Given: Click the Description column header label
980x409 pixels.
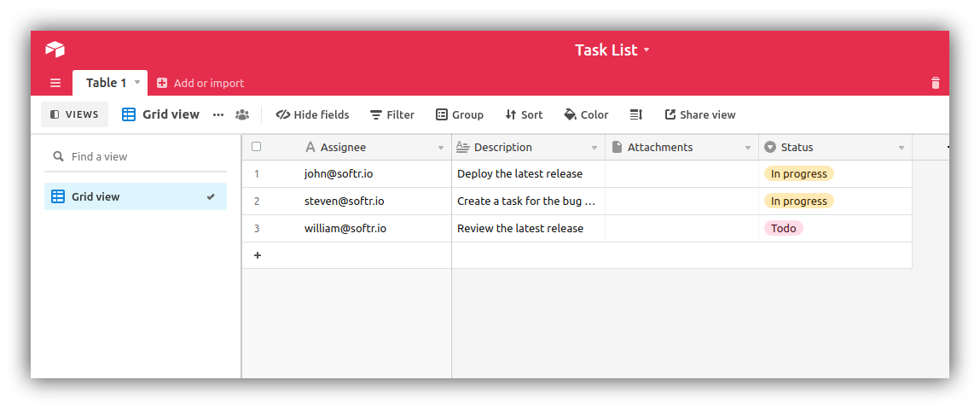Looking at the screenshot, I should coord(503,148).
